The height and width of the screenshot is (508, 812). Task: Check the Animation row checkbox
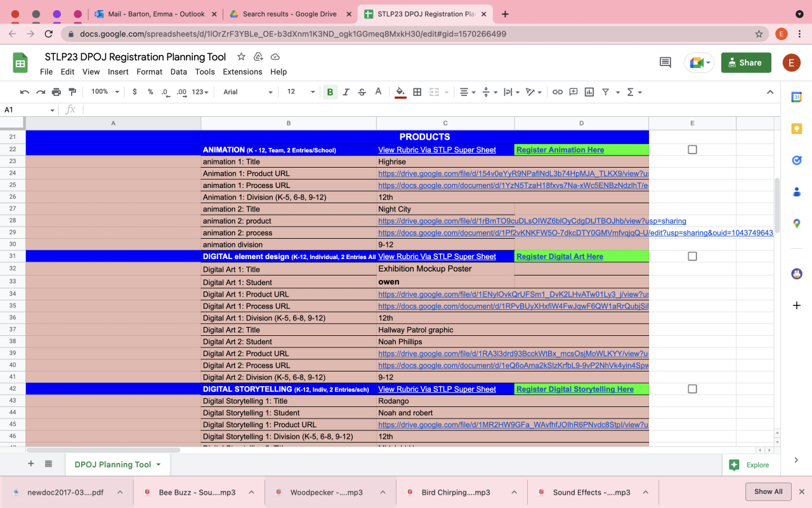pos(692,150)
